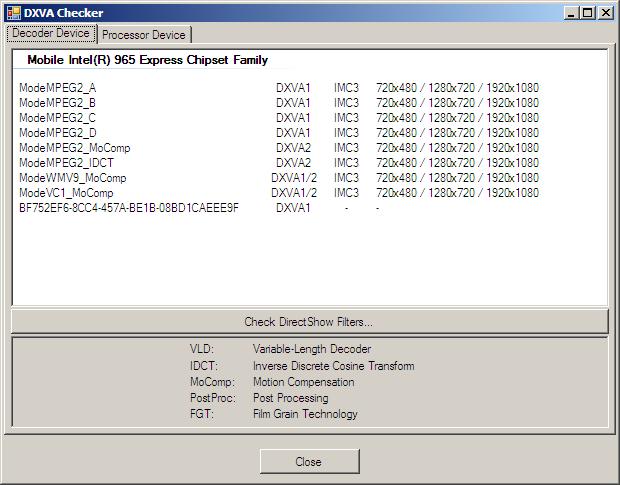Click resolutions text in ModeMPEG2_A row
Screen dimensions: 620x485
(457, 88)
